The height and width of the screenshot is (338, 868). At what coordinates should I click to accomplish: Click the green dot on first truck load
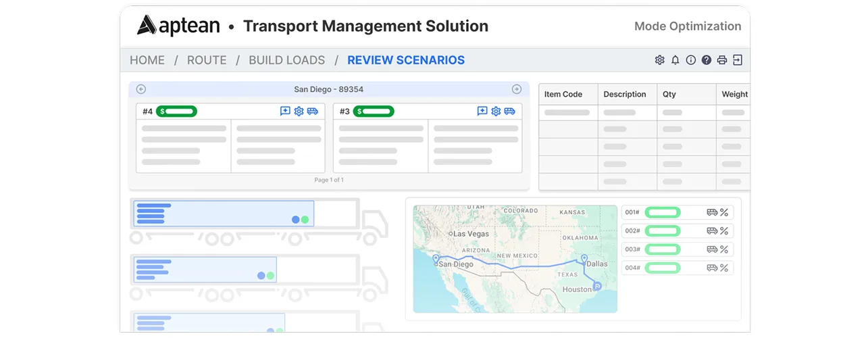click(305, 220)
